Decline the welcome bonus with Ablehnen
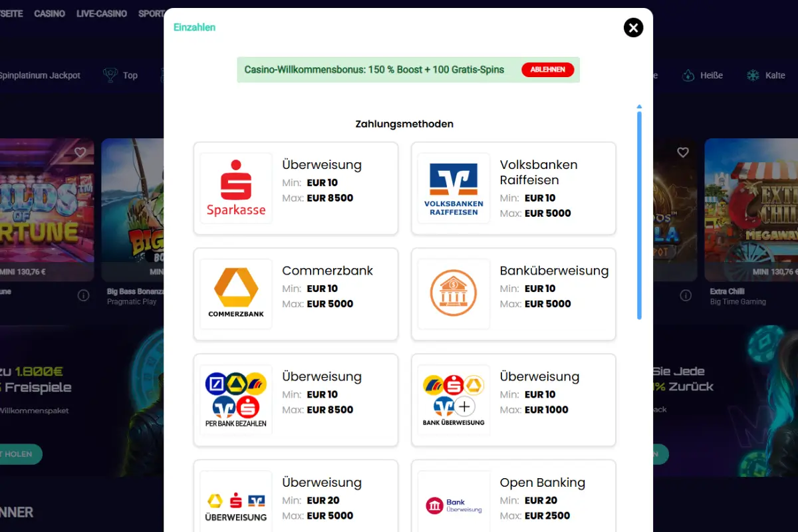Screen dimensions: 798x532 pos(548,70)
